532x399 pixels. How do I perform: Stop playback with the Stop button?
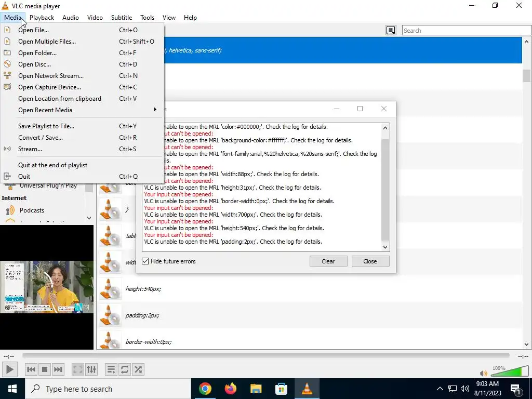pyautogui.click(x=45, y=369)
